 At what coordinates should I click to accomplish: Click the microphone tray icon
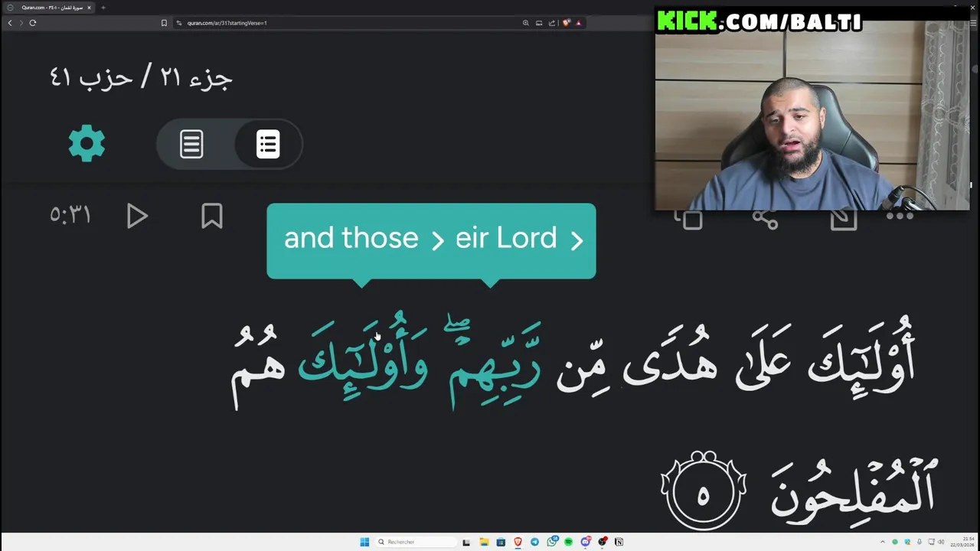coord(920,542)
